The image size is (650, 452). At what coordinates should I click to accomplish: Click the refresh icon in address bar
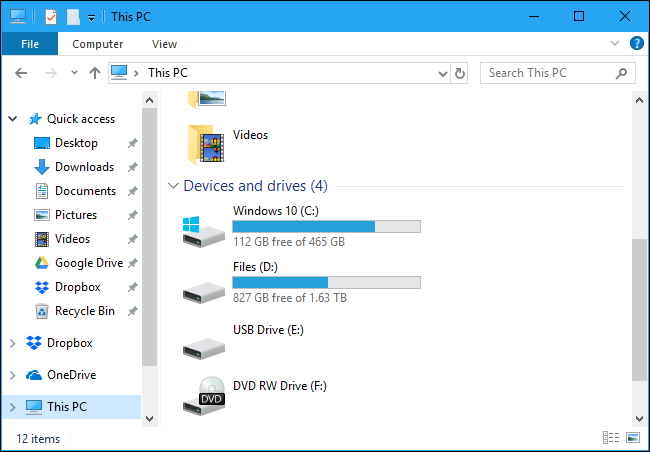[x=460, y=73]
